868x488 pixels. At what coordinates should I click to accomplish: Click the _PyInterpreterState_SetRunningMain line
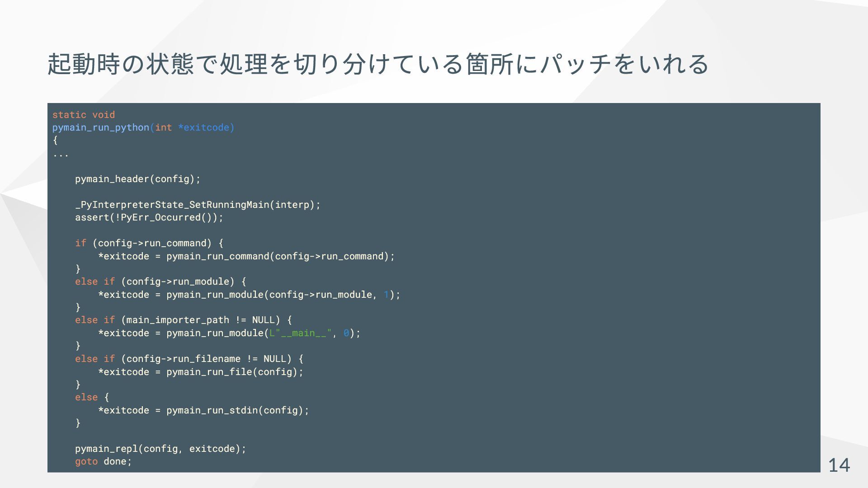(198, 205)
